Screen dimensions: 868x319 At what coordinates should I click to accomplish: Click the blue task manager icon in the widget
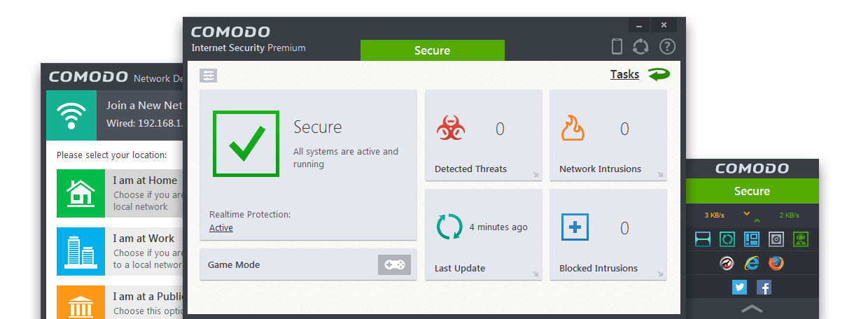click(x=751, y=239)
